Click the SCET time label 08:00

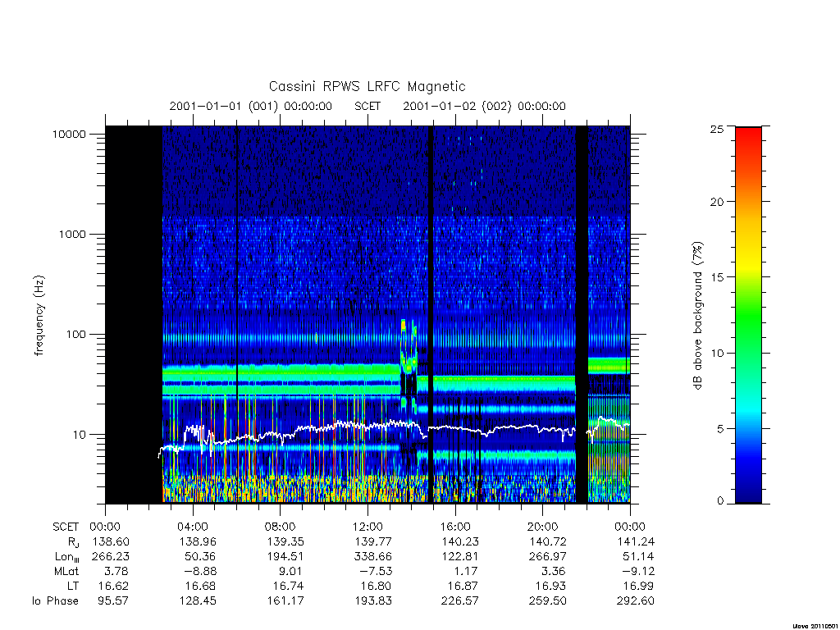click(x=280, y=527)
